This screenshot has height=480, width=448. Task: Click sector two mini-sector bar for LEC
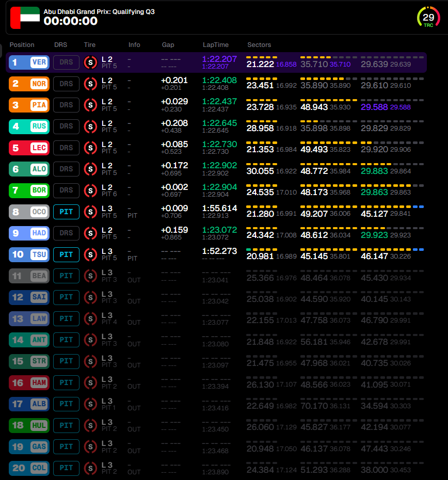click(329, 142)
